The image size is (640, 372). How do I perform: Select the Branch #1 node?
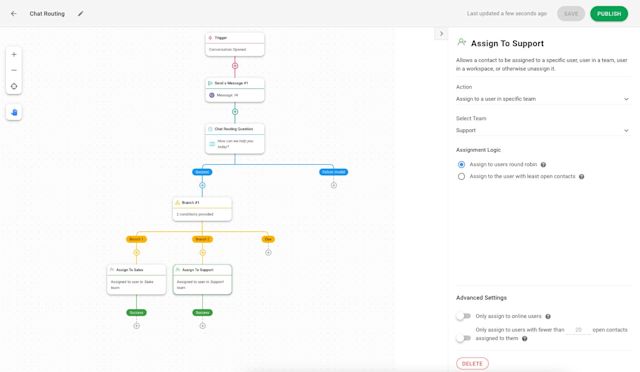(202, 209)
